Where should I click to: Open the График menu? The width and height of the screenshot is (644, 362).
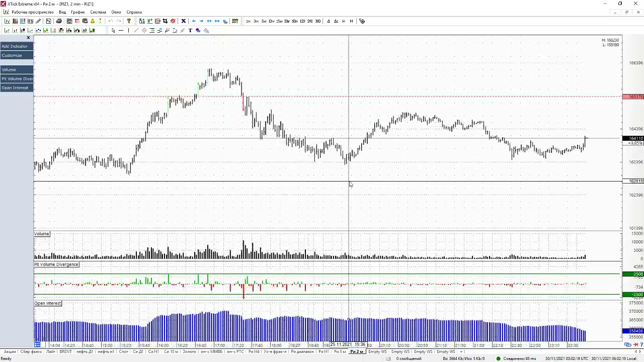point(78,12)
